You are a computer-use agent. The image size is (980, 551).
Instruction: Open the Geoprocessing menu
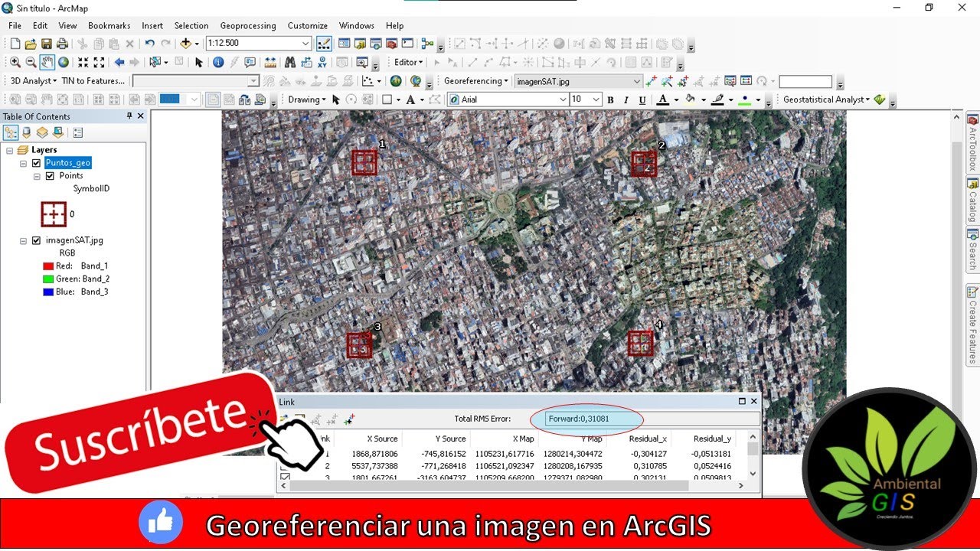point(247,25)
